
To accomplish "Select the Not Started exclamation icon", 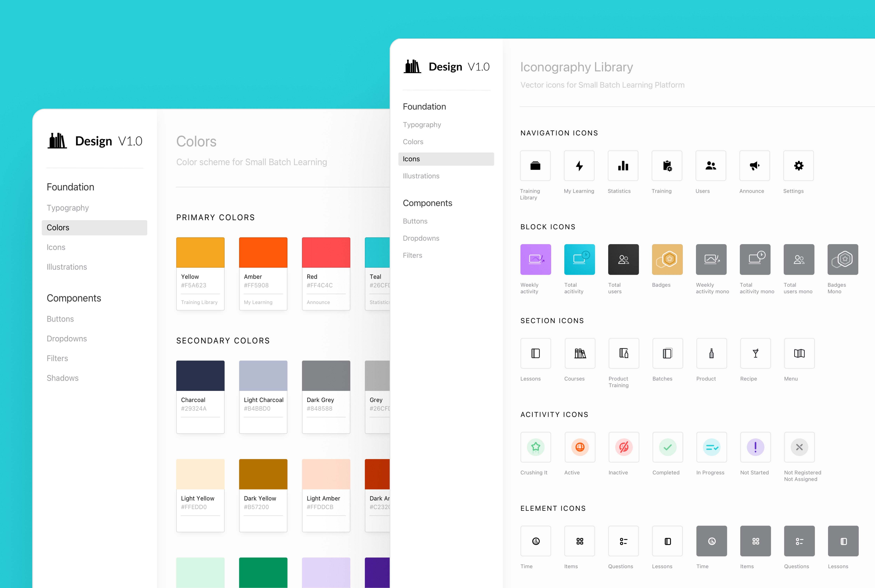I will 755,447.
